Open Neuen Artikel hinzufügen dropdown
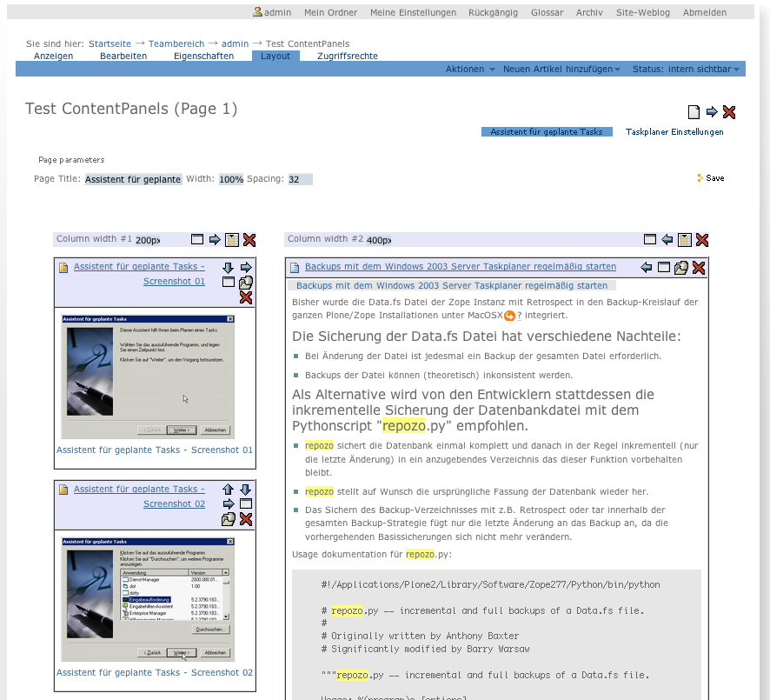 (561, 69)
